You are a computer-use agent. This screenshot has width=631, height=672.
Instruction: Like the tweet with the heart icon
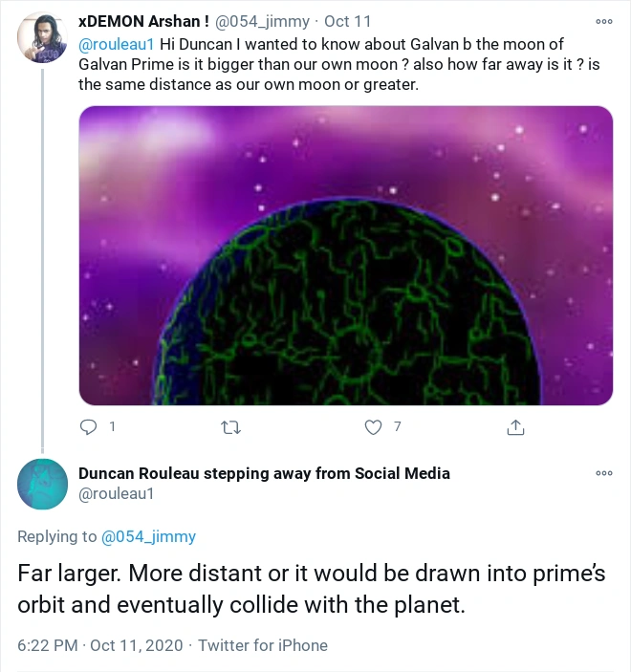374,427
